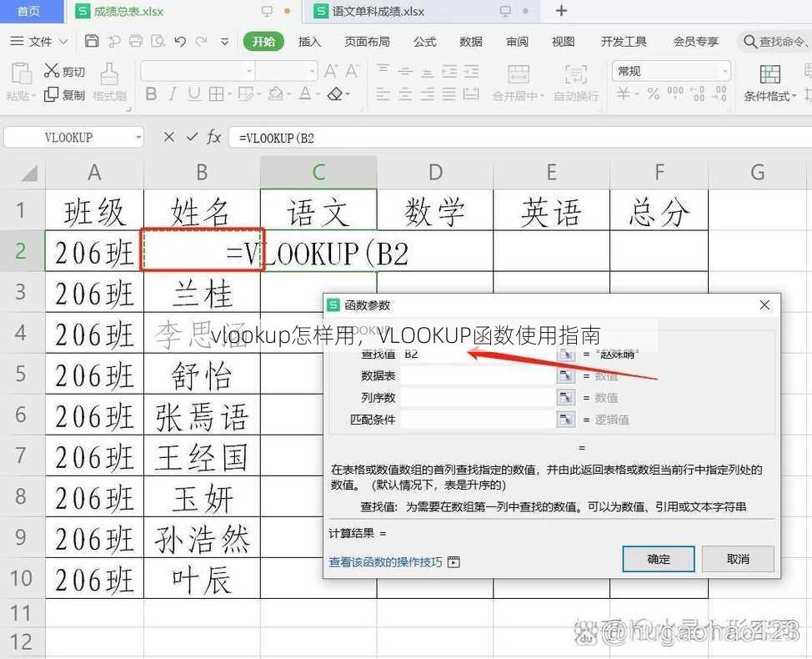This screenshot has height=659, width=812.
Task: Switch to the 公式 ribbon tab
Action: pos(424,42)
